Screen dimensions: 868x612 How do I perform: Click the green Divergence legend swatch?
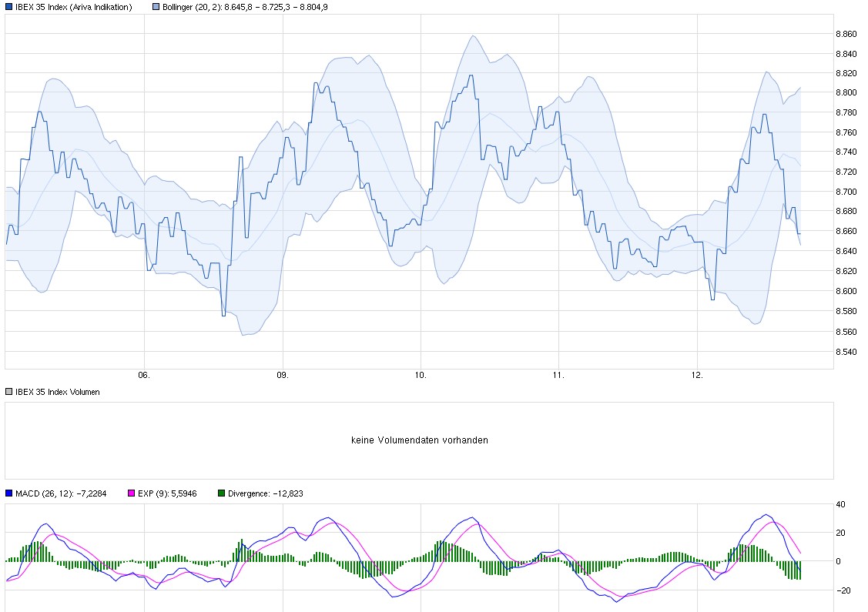223,493
